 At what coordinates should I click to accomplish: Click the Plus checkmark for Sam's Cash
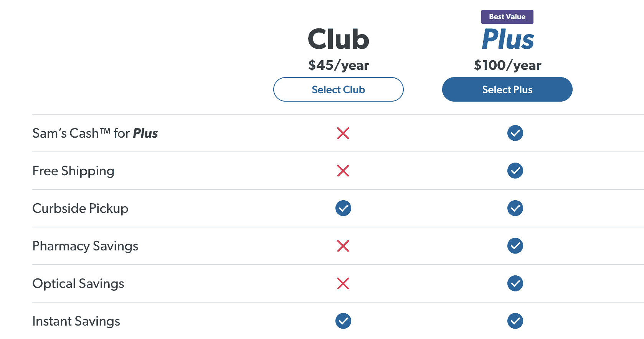(515, 133)
